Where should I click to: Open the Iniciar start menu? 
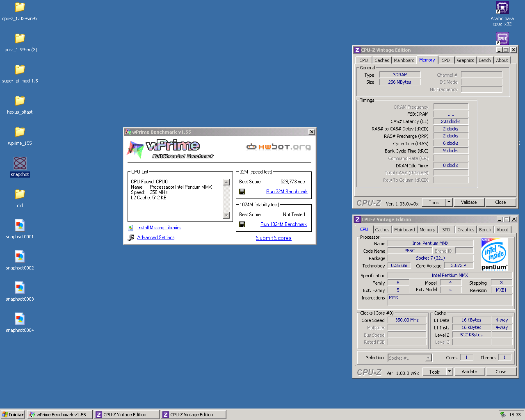[x=12, y=414]
